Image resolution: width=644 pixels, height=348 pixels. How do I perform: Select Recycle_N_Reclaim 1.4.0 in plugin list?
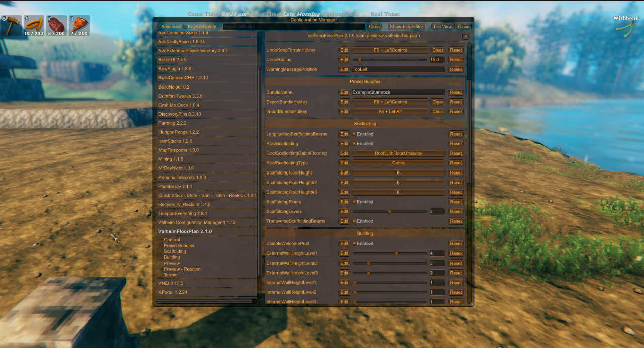point(206,205)
